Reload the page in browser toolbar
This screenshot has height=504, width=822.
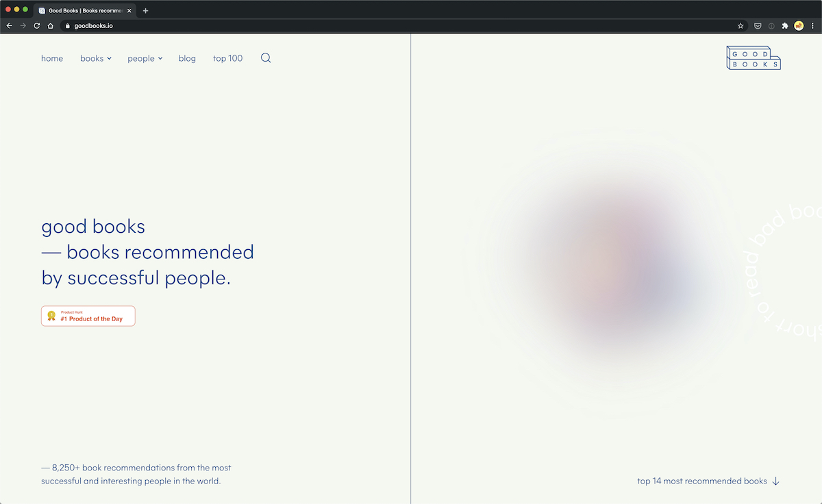point(37,25)
